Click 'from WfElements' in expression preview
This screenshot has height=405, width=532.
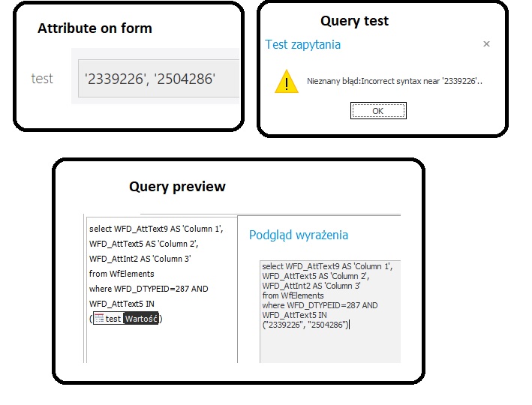coord(293,295)
